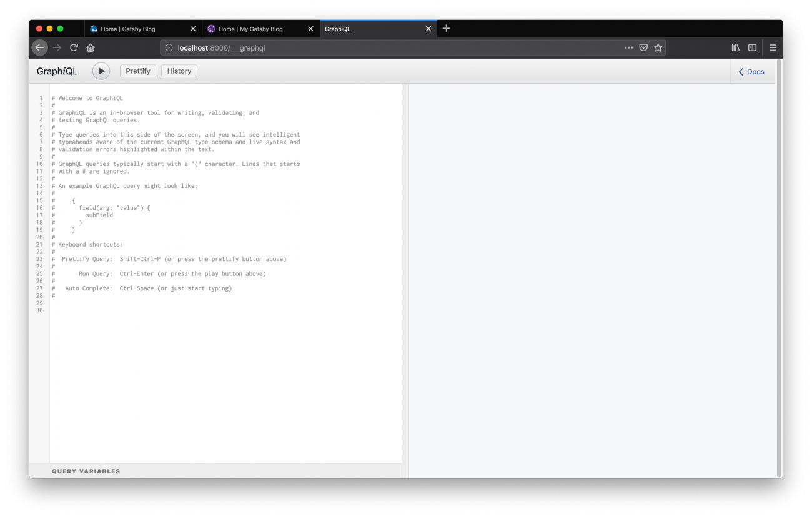The width and height of the screenshot is (812, 517).
Task: Go to the browser home page
Action: [x=91, y=47]
